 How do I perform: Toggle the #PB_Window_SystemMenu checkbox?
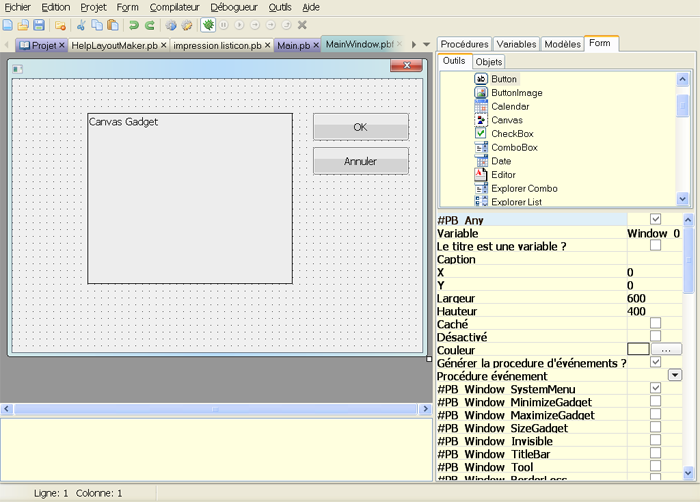(656, 388)
